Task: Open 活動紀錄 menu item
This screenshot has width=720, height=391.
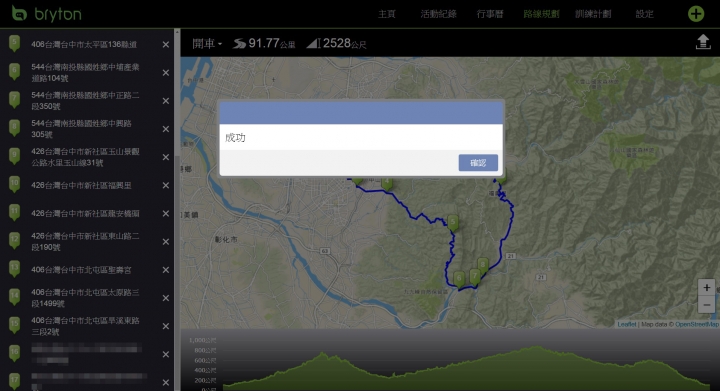Action: point(439,14)
